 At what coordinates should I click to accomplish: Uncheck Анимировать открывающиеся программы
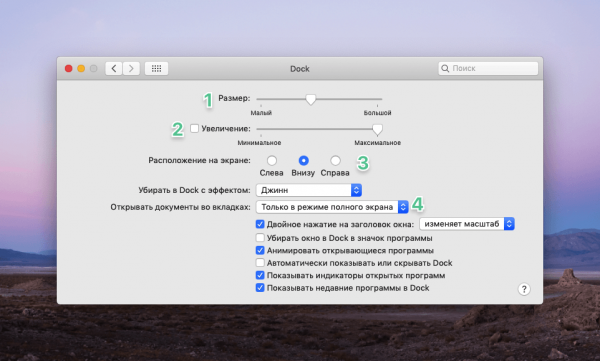[x=260, y=250]
